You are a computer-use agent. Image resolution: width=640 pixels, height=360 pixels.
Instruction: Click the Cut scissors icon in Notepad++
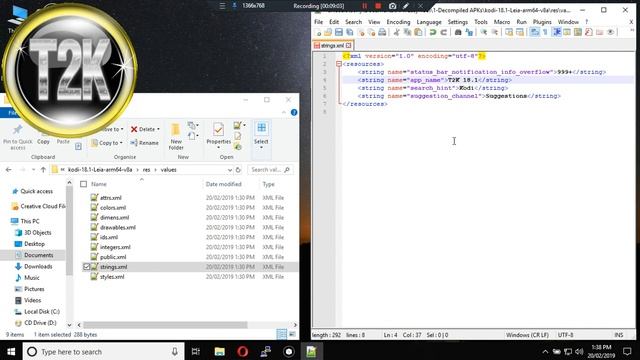pos(396,33)
